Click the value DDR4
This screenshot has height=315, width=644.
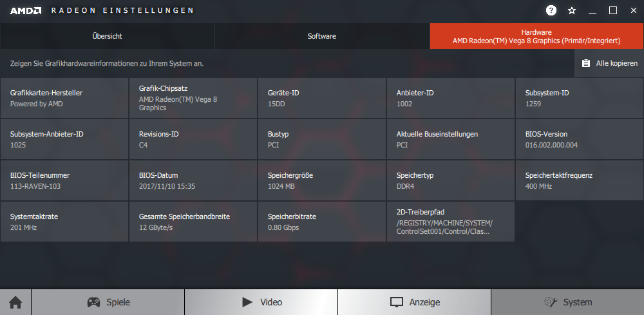pos(405,186)
